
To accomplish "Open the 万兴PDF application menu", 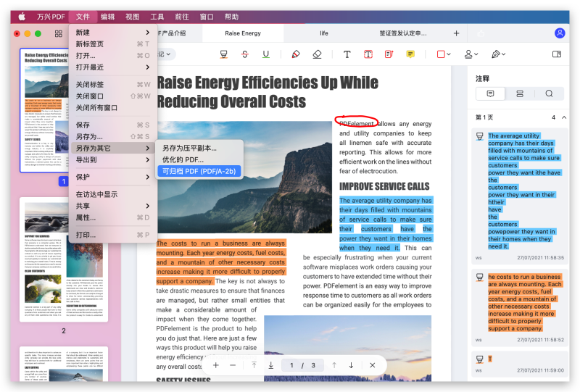I will pyautogui.click(x=51, y=17).
